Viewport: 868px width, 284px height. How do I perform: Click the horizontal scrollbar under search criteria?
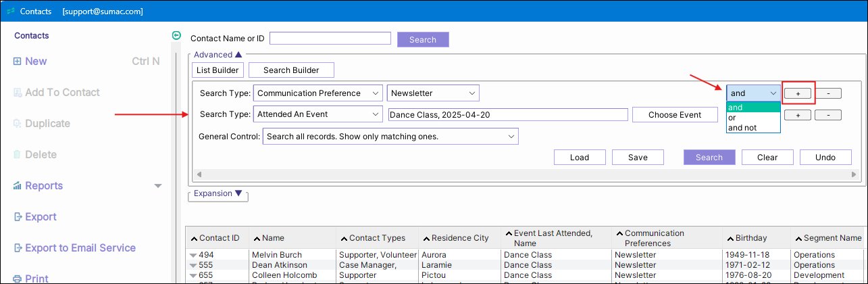pos(527,174)
